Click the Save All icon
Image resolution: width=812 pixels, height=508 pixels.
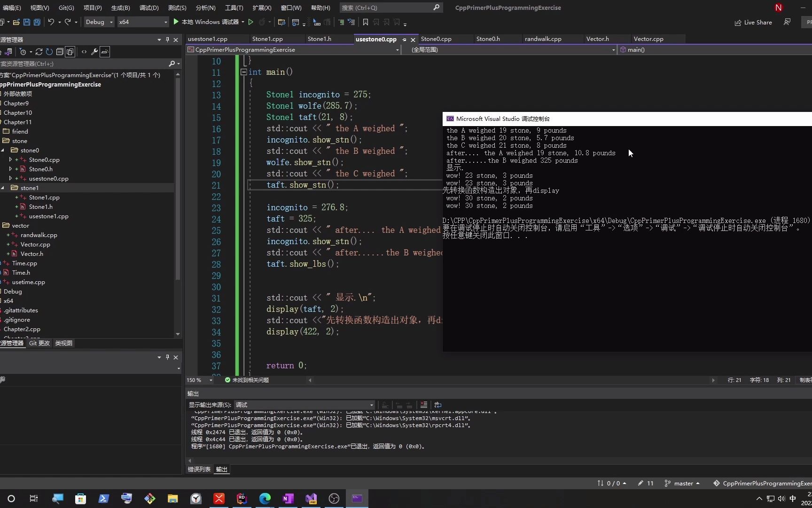(x=37, y=22)
